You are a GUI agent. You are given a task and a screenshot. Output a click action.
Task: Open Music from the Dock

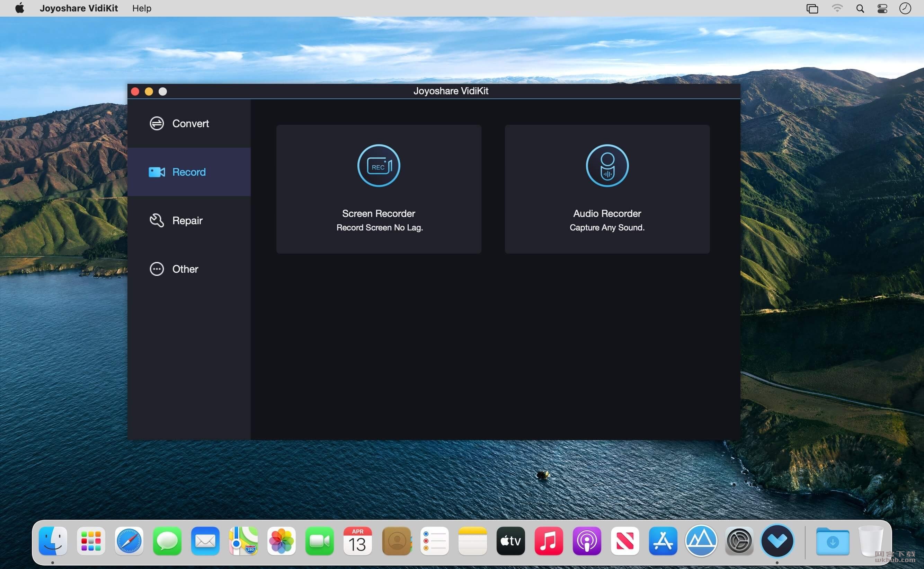click(x=549, y=541)
